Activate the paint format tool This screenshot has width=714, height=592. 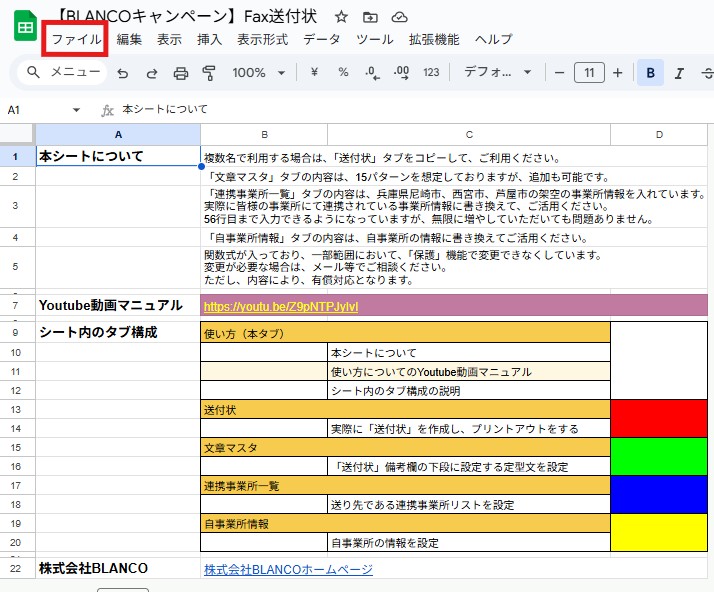209,73
